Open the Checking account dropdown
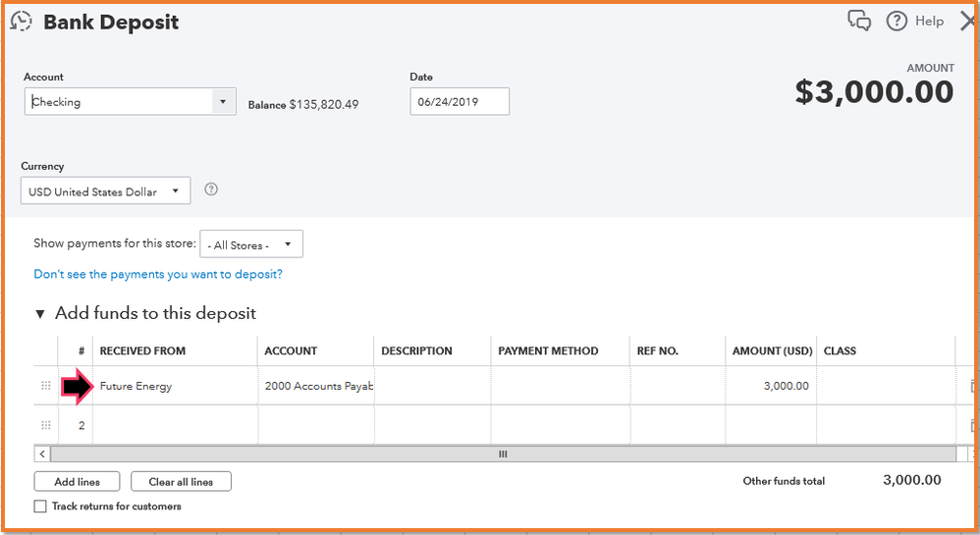 click(223, 101)
